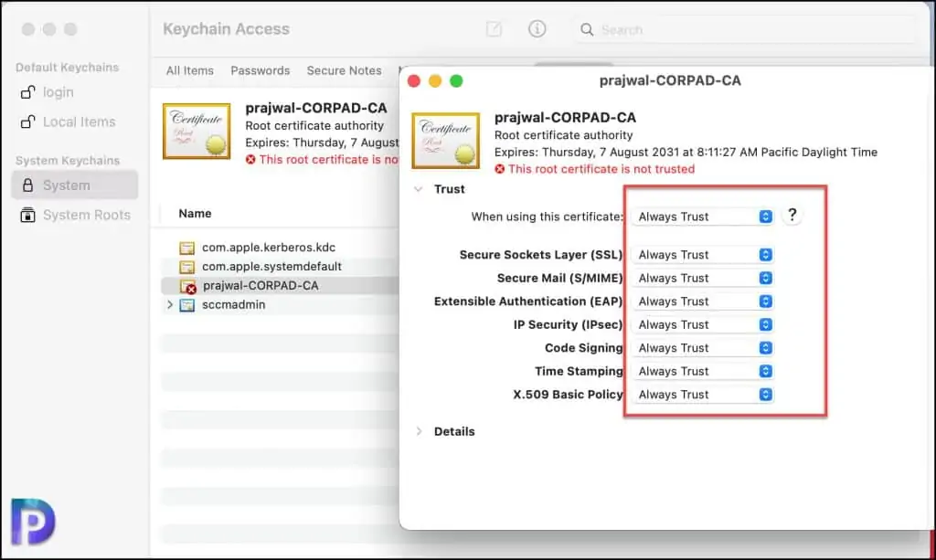Click the untrusted prajwal-CORPAD-CA list icon

pos(188,286)
